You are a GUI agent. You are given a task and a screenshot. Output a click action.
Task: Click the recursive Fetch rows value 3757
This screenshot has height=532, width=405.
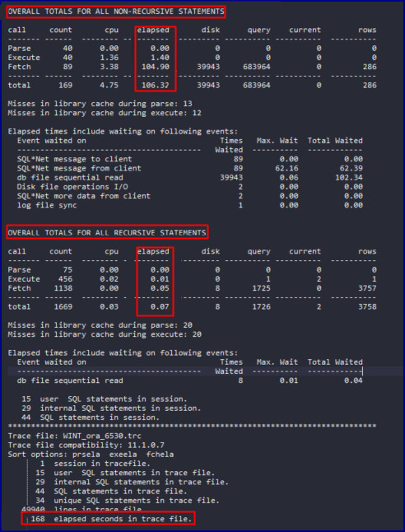tap(367, 288)
